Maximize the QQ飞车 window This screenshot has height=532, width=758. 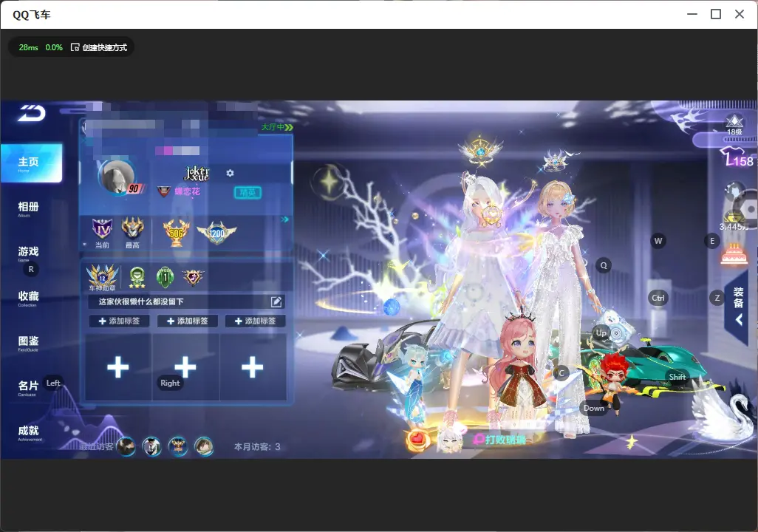point(716,15)
